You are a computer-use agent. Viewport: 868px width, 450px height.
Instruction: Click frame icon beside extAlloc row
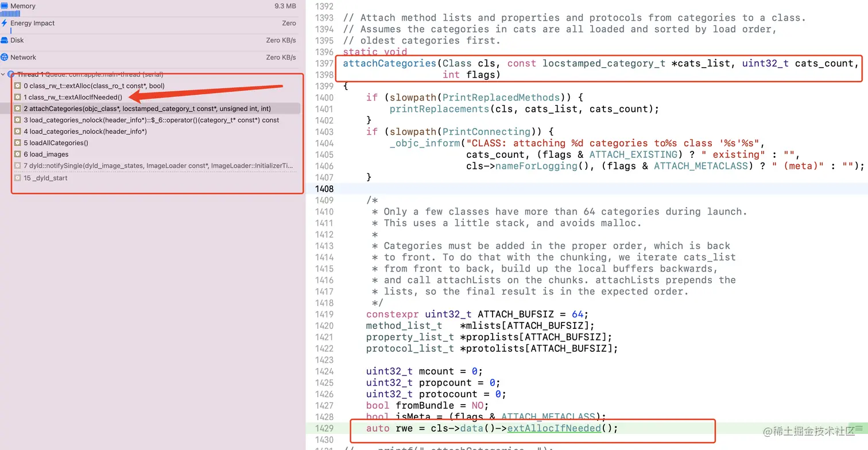pyautogui.click(x=18, y=86)
